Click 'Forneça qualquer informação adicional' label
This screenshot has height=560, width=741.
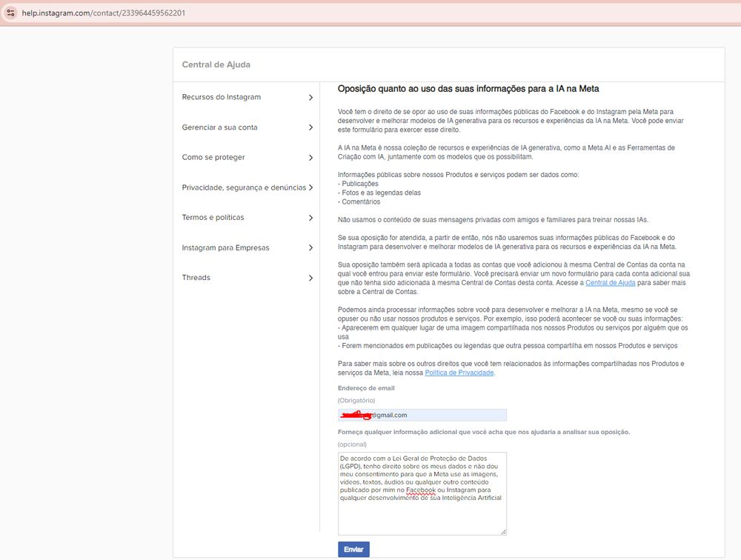pos(483,432)
